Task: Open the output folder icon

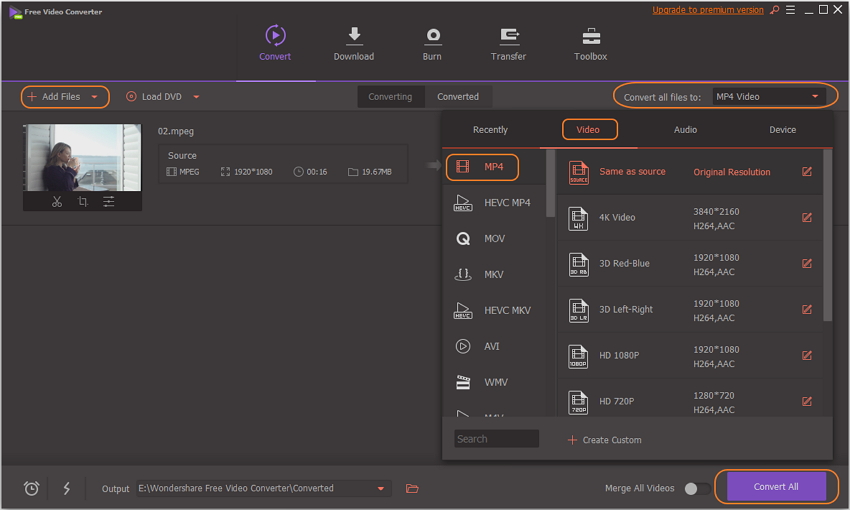Action: pyautogui.click(x=412, y=488)
